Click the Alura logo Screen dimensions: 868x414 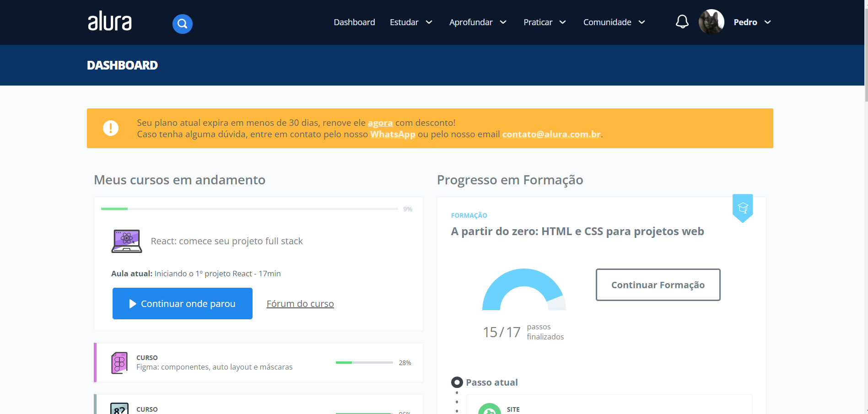(x=110, y=22)
